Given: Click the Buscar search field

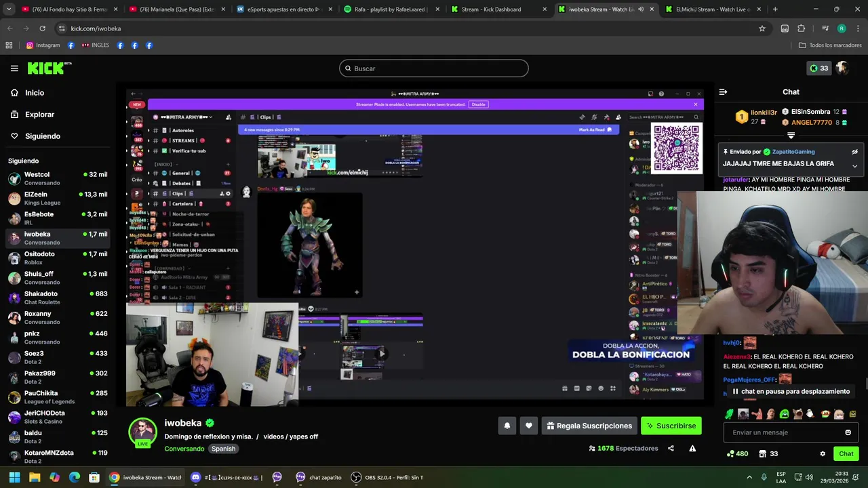Looking at the screenshot, I should point(434,68).
